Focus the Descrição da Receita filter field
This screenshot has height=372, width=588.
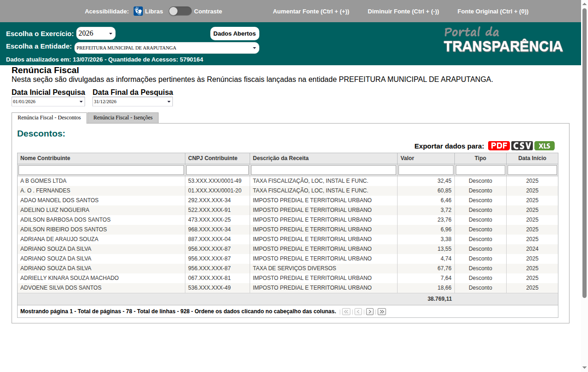pos(324,170)
